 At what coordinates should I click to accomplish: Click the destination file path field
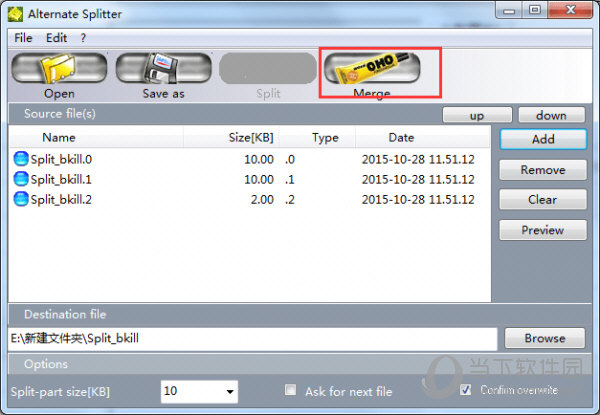tap(253, 339)
